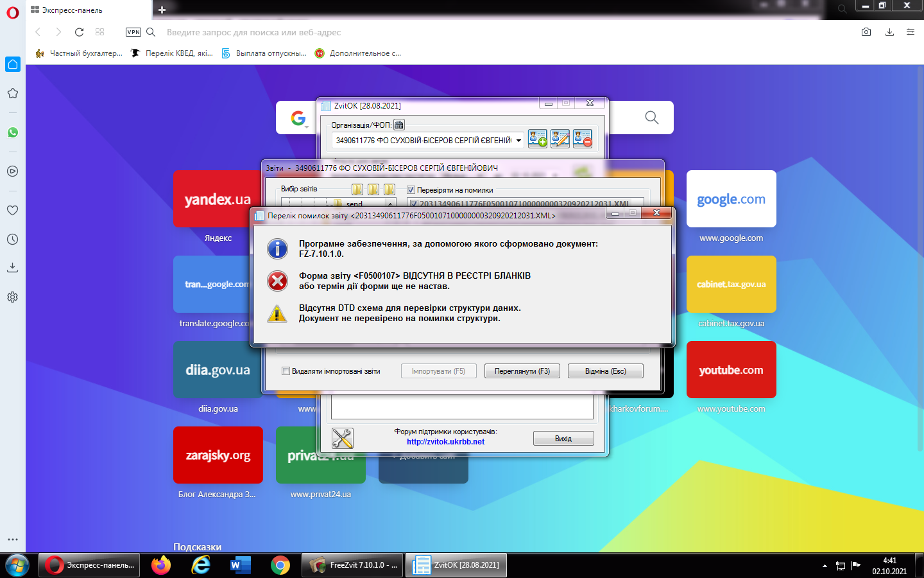Click the F0500107 form error message text
The image size is (924, 578).
click(415, 281)
